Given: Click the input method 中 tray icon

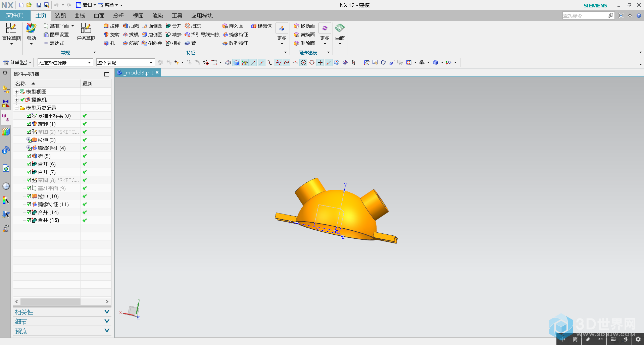Looking at the screenshot, I should tap(563, 339).
